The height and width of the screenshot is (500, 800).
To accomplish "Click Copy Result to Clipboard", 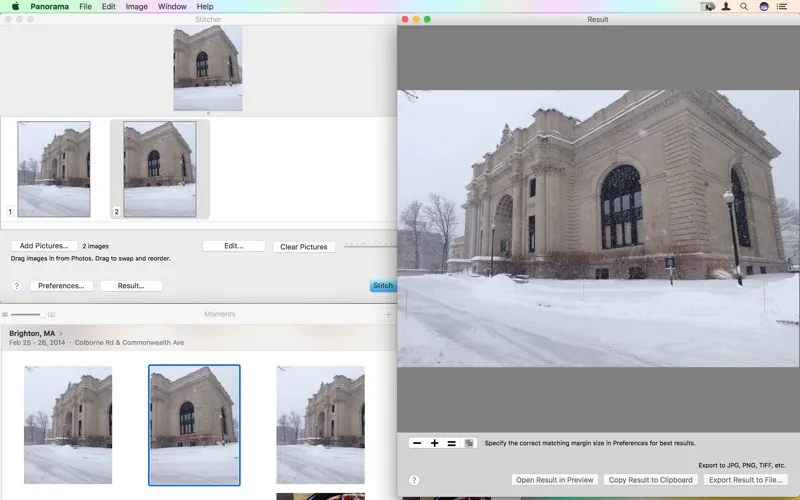I will click(x=651, y=480).
